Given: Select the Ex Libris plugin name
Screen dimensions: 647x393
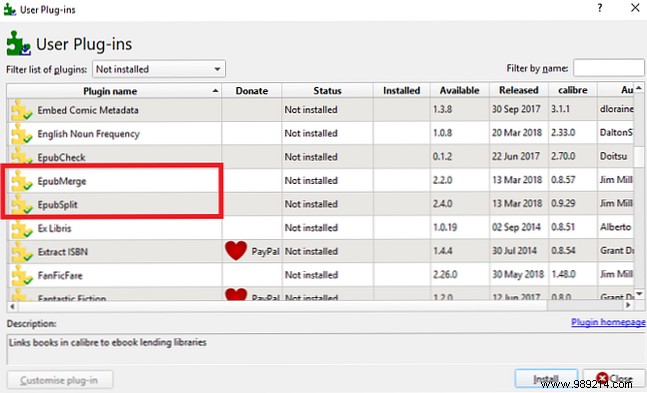Looking at the screenshot, I should (x=54, y=228).
